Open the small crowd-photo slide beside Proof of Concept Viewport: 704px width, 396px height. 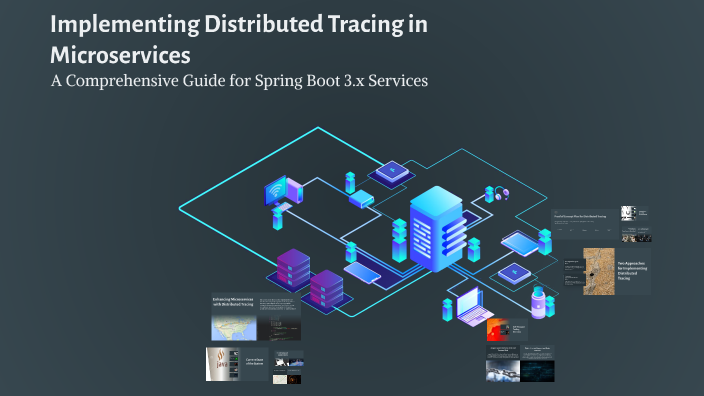(x=636, y=234)
